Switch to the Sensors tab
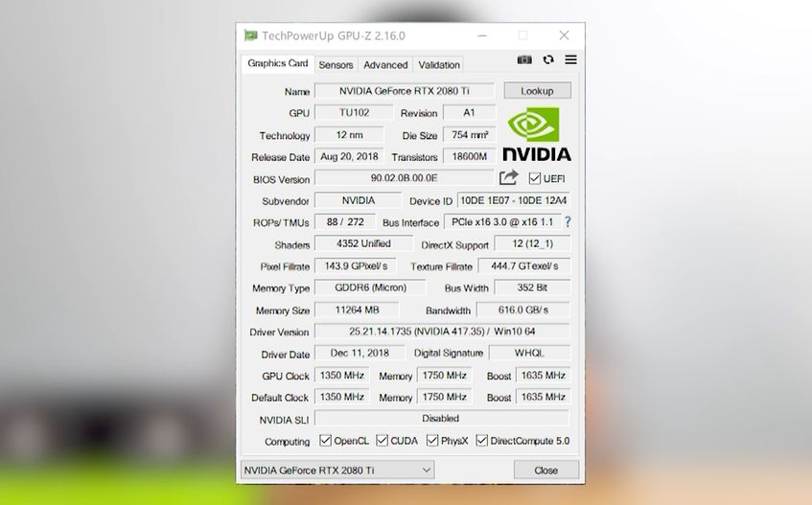 click(336, 65)
